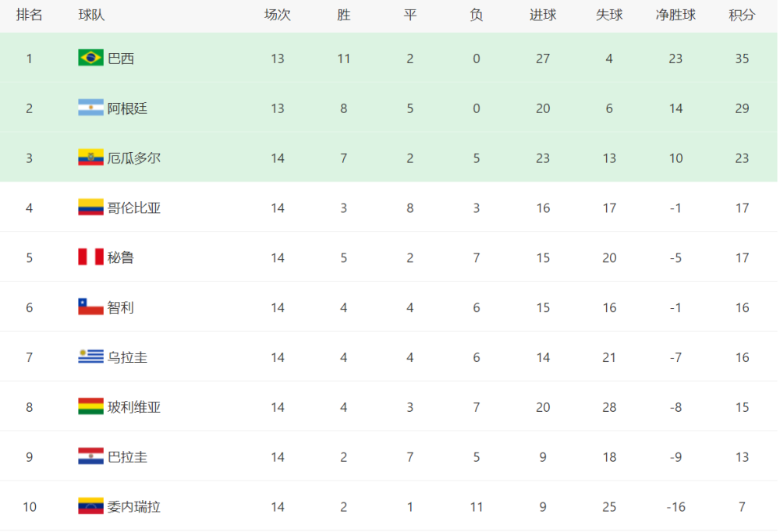Click the Uruguay flag icon

coord(90,356)
